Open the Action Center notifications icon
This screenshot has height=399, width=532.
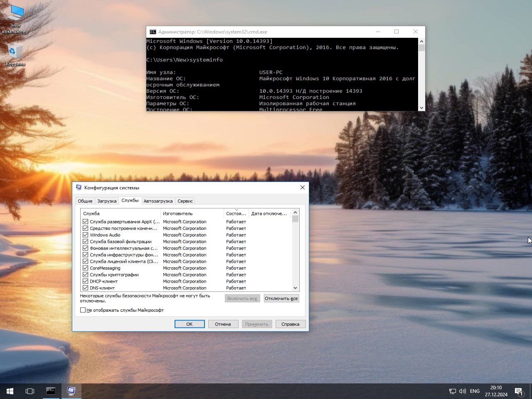pos(519,391)
